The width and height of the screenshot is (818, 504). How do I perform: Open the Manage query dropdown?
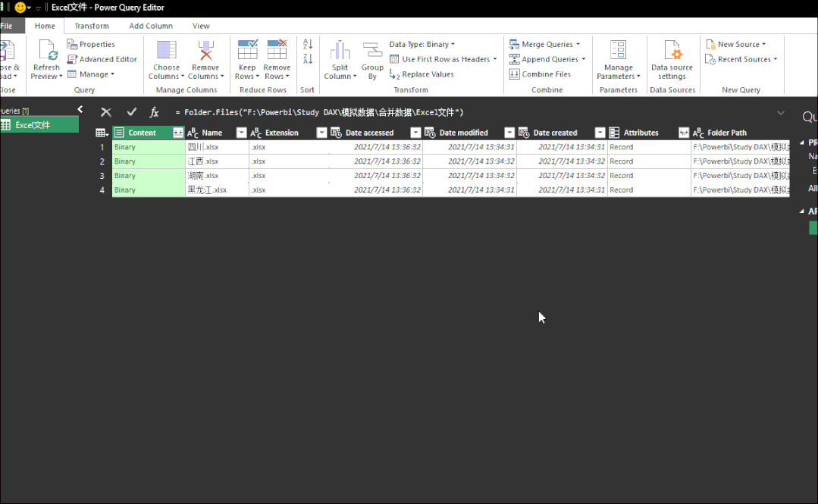point(91,74)
